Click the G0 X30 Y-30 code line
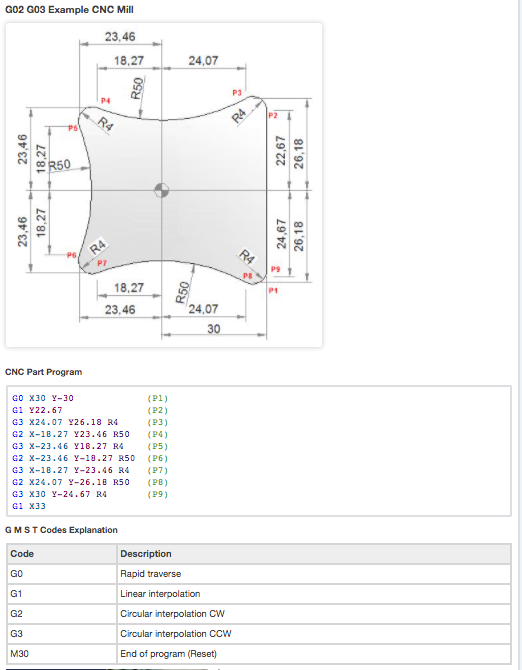The width and height of the screenshot is (522, 670). [x=43, y=398]
